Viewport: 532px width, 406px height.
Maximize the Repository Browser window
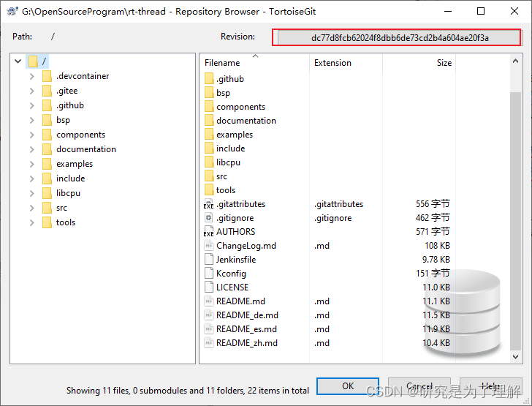[481, 11]
